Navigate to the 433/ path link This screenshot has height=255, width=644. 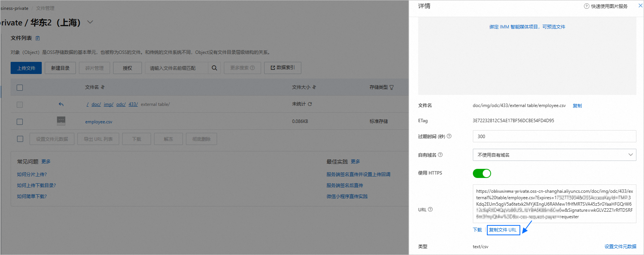[133, 104]
